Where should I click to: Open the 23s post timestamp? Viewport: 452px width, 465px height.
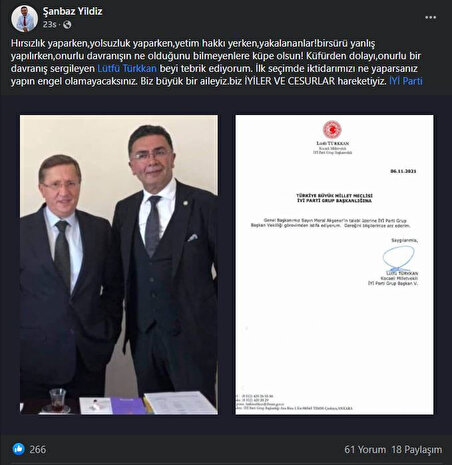49,25
